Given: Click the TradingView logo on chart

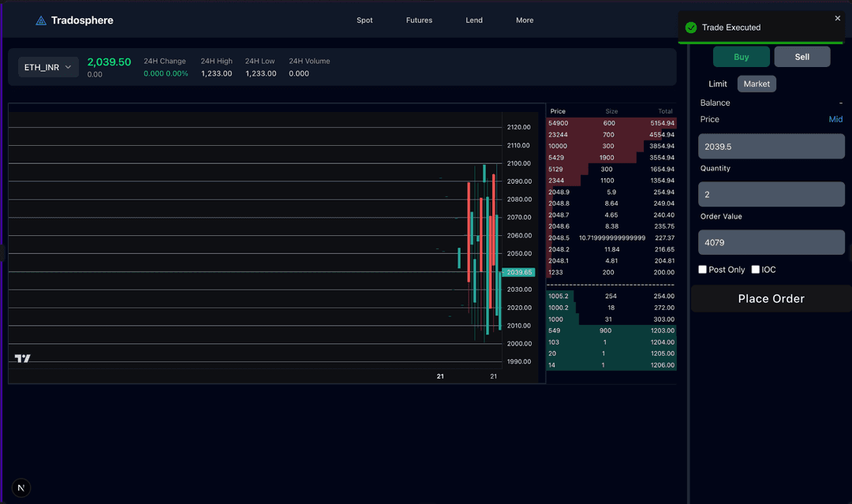Looking at the screenshot, I should (x=23, y=359).
